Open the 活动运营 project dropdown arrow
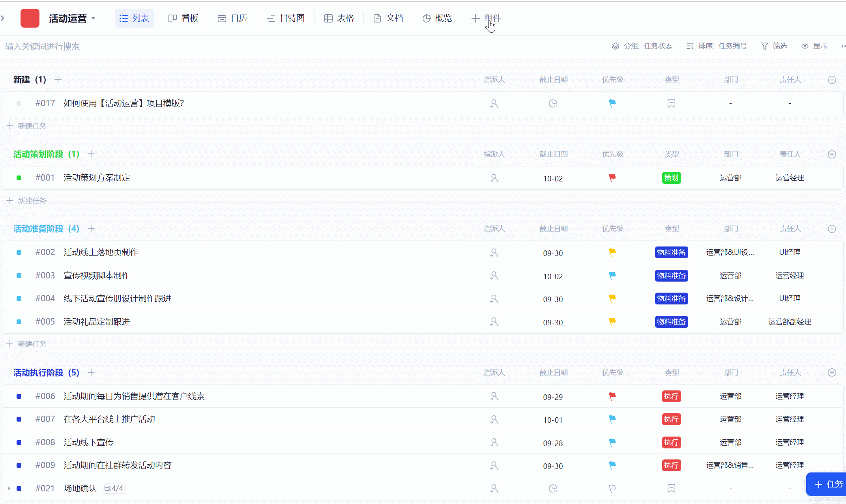Screen dimensions: 846x504 pyautogui.click(x=94, y=18)
